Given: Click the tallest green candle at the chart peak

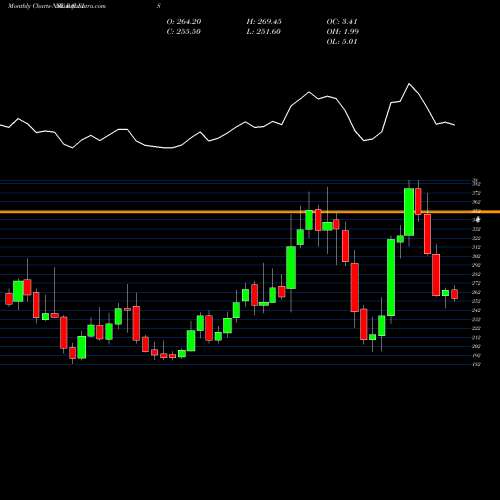Looking at the screenshot, I should pos(409,212).
